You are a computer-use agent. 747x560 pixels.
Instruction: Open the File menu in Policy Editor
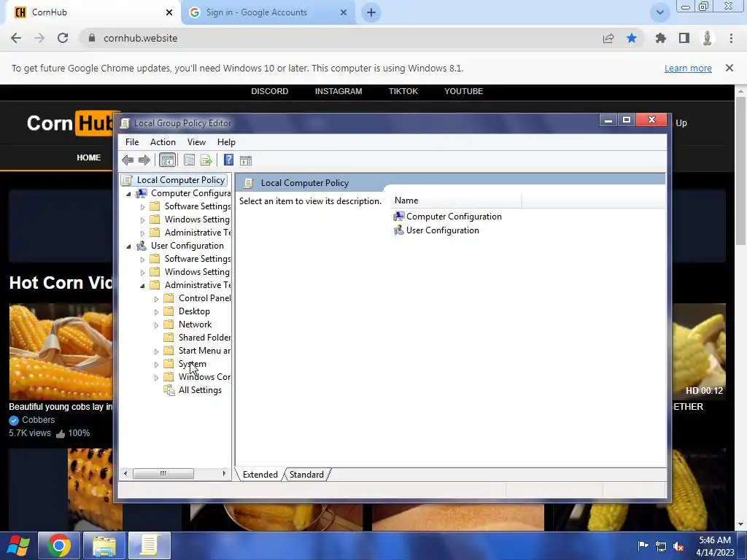pos(132,142)
